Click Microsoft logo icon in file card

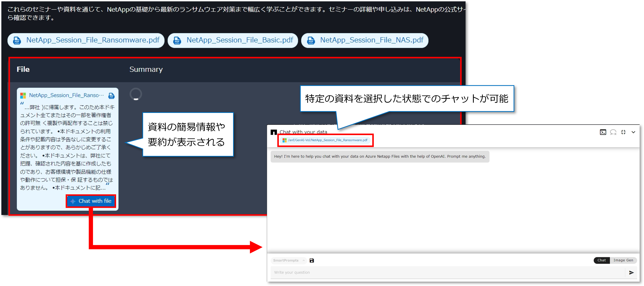23,95
